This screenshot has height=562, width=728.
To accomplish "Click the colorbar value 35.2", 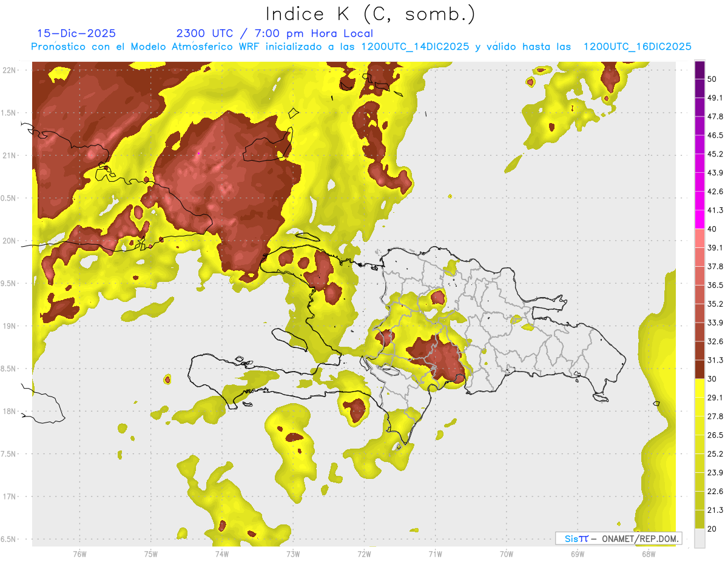I will (x=716, y=304).
